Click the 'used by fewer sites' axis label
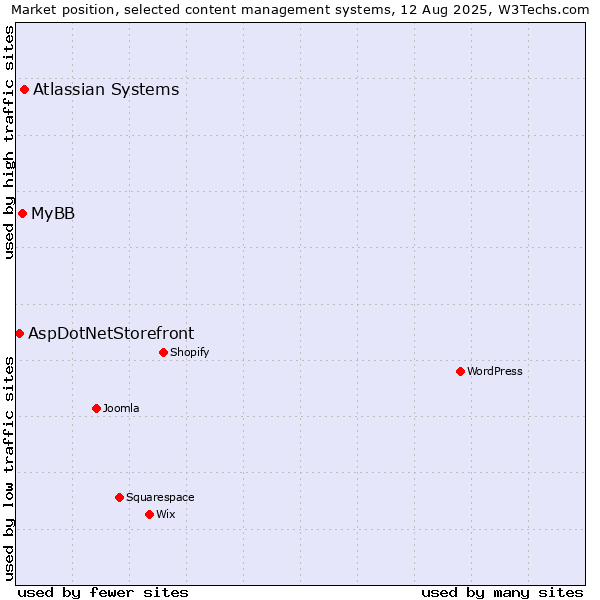 pyautogui.click(x=103, y=593)
